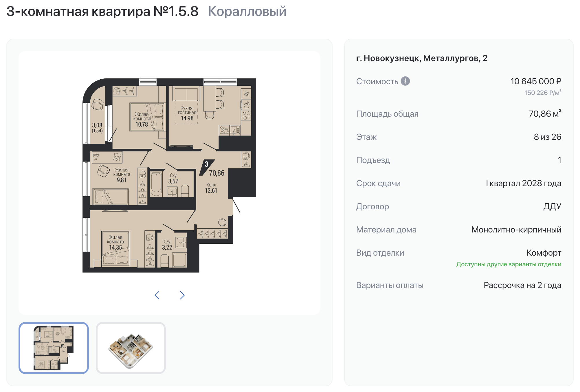580x392 pixels.
Task: Click the refrigerator snowflake icon on plan
Action: [246, 94]
